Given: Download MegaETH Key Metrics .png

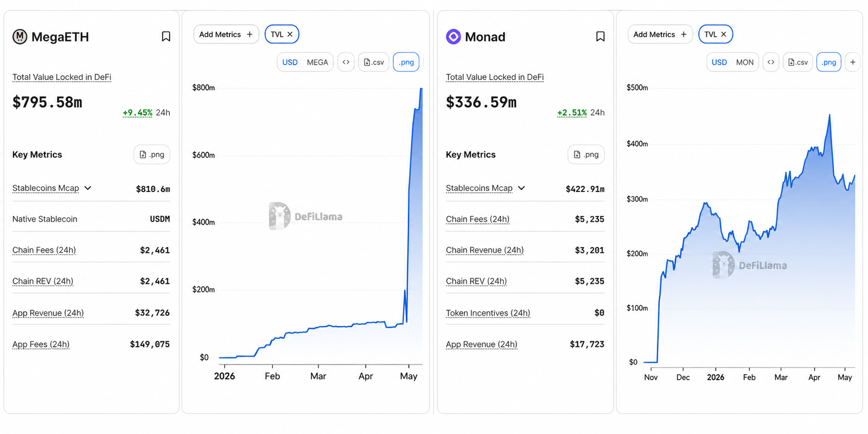Looking at the screenshot, I should pyautogui.click(x=152, y=155).
